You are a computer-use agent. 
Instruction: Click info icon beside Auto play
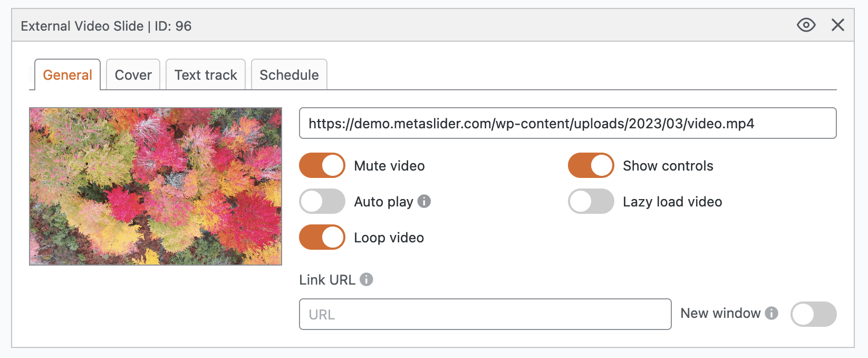tap(424, 201)
